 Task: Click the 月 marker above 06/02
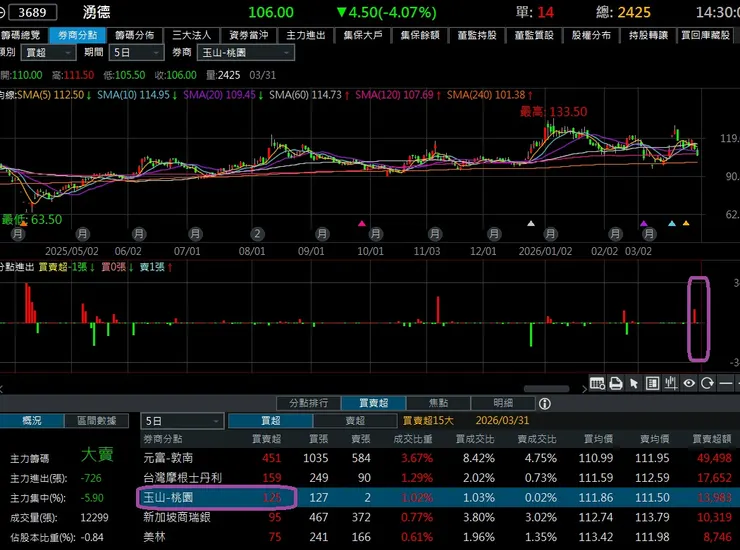[138, 234]
